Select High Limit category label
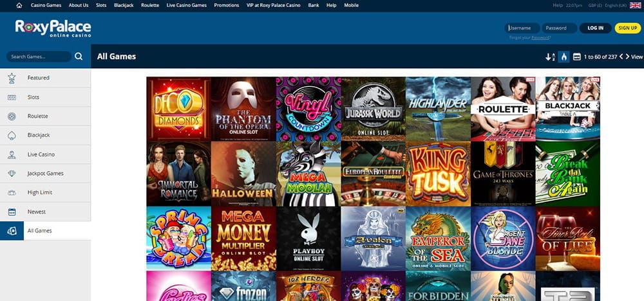Screen dimensions: 644x301 (39, 192)
